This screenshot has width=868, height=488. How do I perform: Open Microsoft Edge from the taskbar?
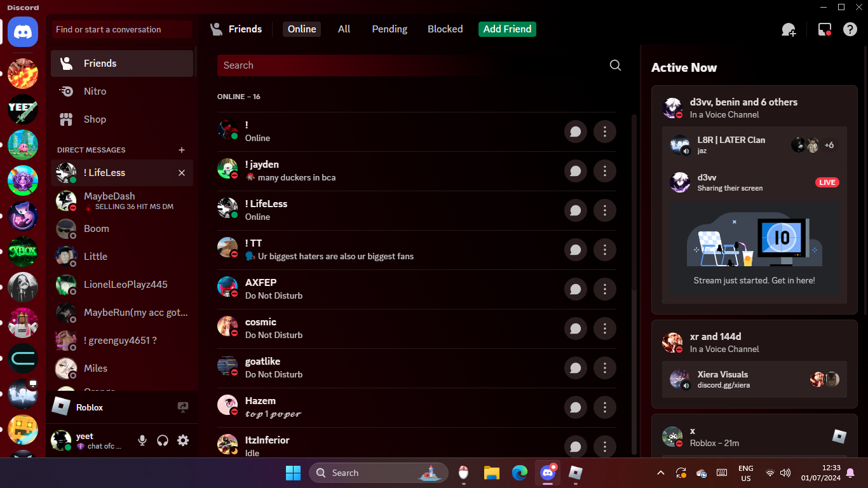[520, 473]
